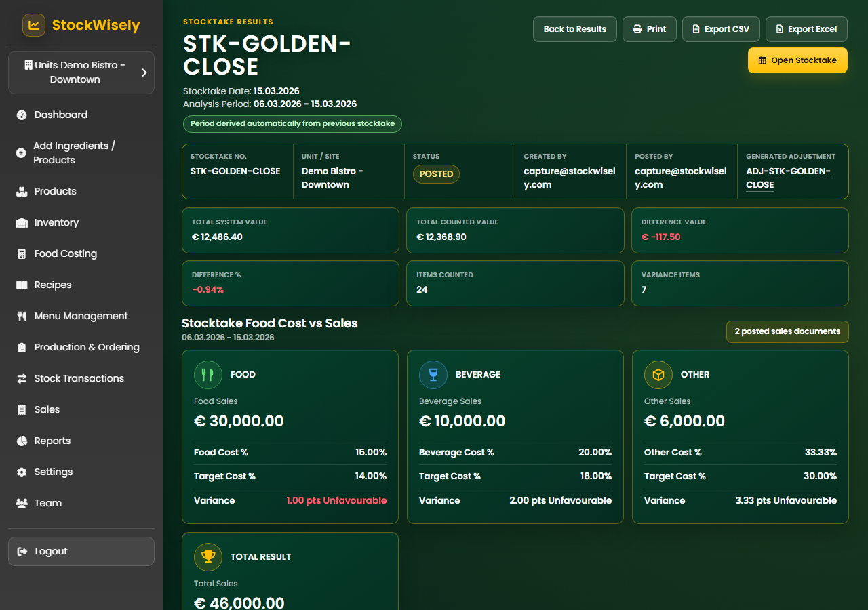Click the Reports pie chart icon
868x610 pixels.
pos(22,441)
